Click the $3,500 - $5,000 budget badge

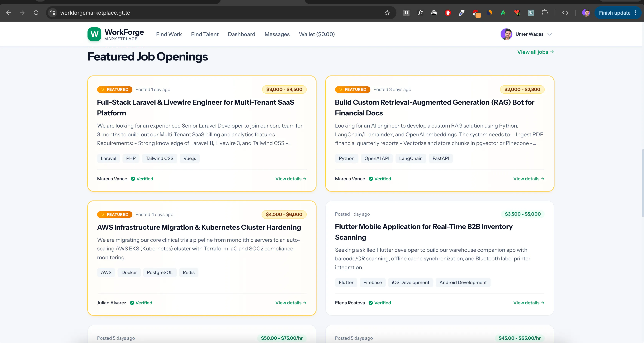(523, 214)
